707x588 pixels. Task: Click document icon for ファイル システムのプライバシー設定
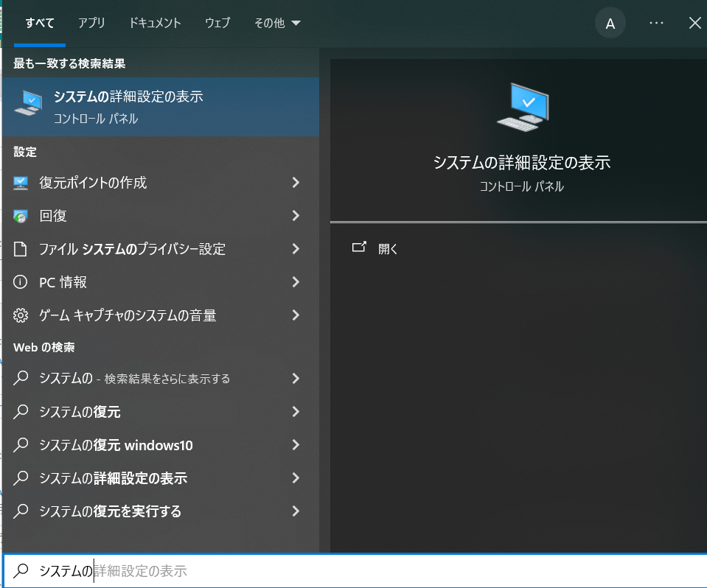click(x=21, y=249)
